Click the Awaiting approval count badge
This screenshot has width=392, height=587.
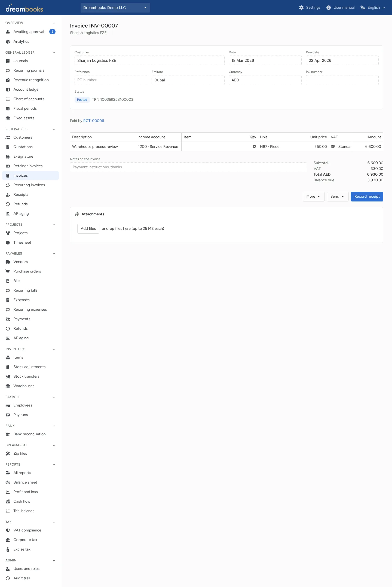52,32
